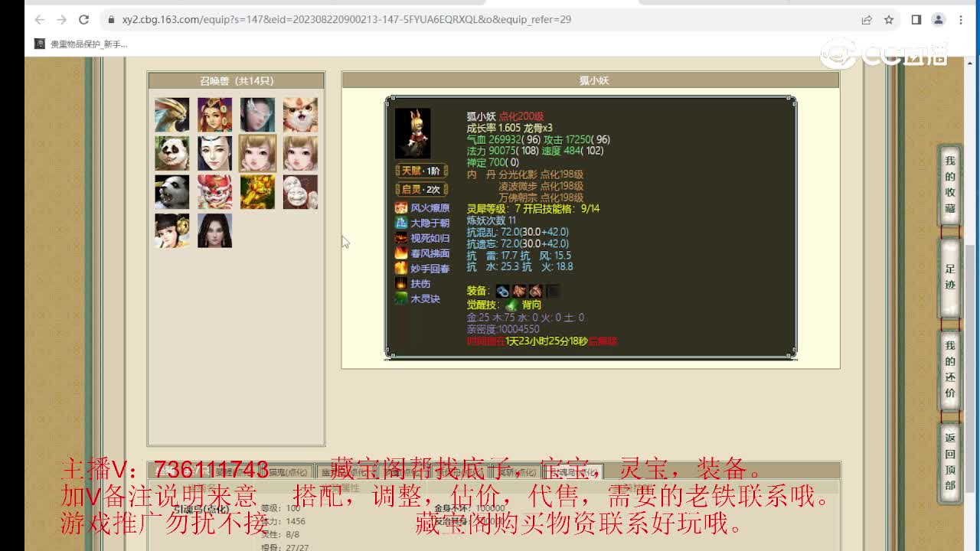Select the highlighted blonde girl pet thumbnail

coord(257,153)
